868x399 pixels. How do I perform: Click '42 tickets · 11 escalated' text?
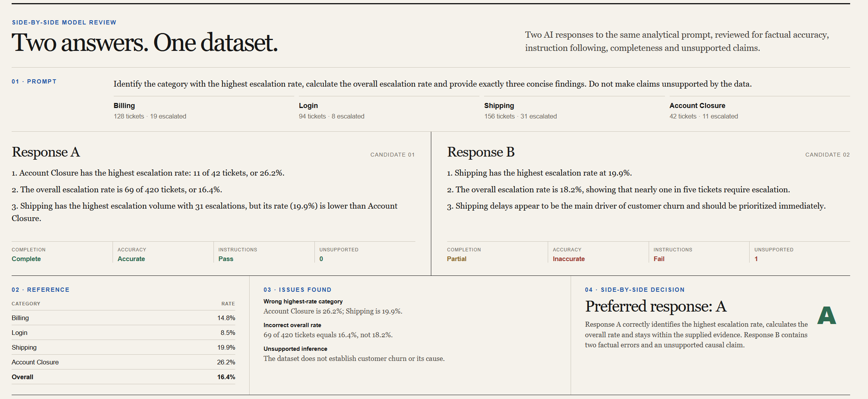(703, 116)
